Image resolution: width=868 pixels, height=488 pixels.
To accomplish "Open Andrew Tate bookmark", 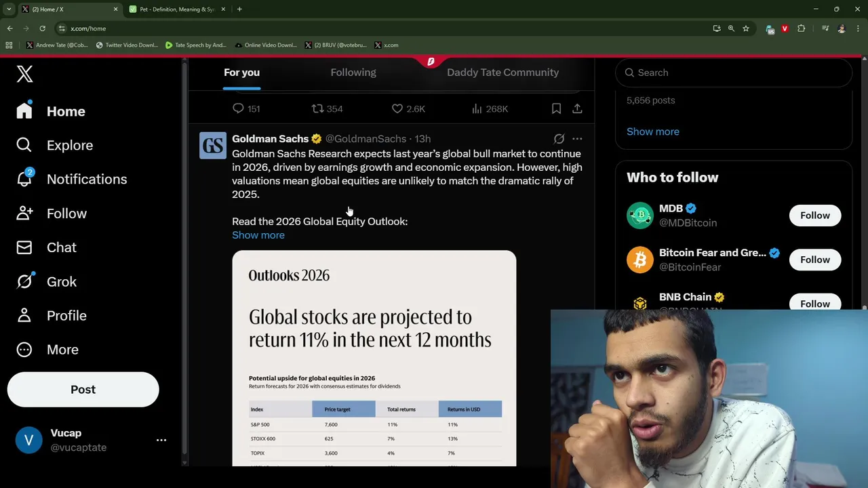I will 57,45.
